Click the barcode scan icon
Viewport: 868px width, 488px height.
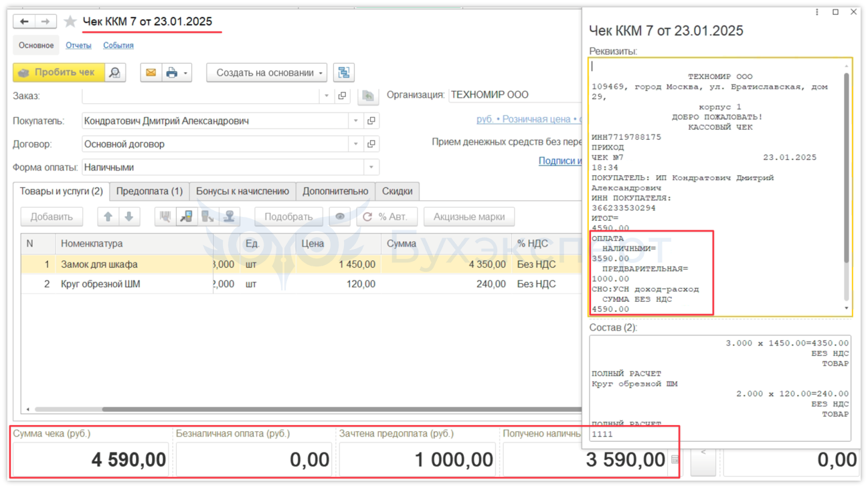(165, 217)
